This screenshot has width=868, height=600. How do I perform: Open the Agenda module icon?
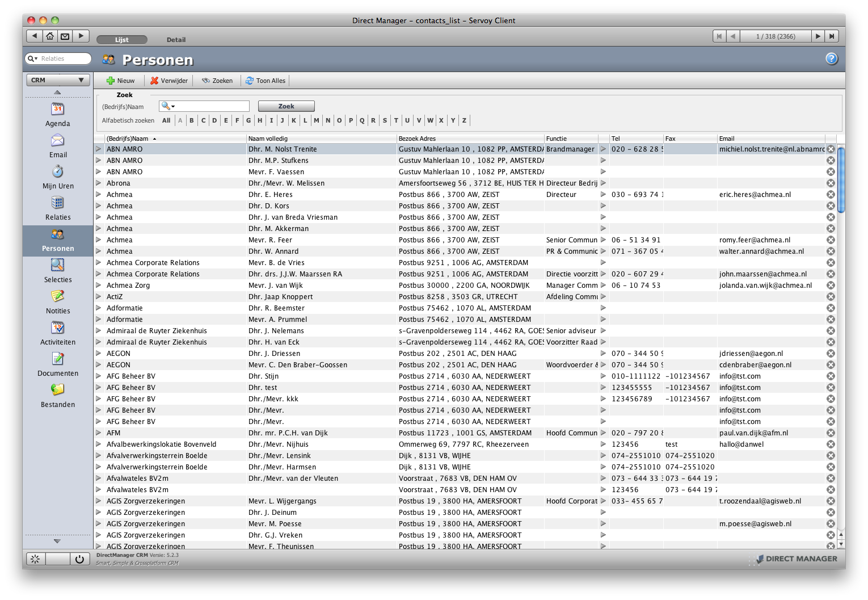[58, 109]
